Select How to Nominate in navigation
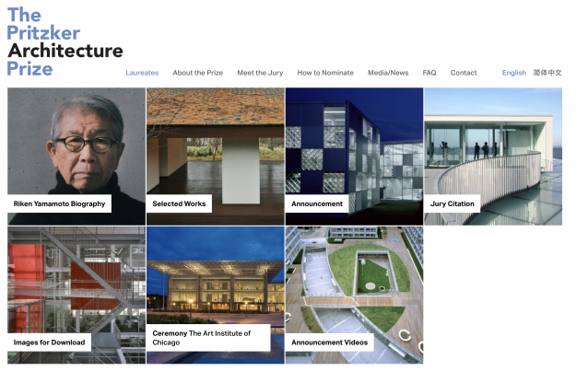Screen dimensions: 588x371 [x=325, y=73]
